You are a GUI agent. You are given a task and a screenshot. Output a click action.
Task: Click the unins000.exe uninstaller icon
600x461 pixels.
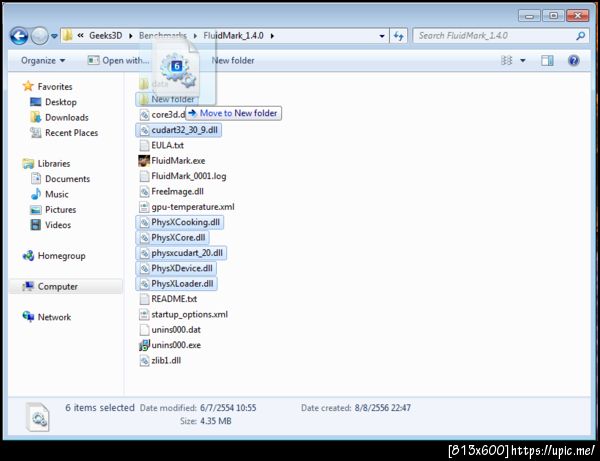pyautogui.click(x=144, y=345)
